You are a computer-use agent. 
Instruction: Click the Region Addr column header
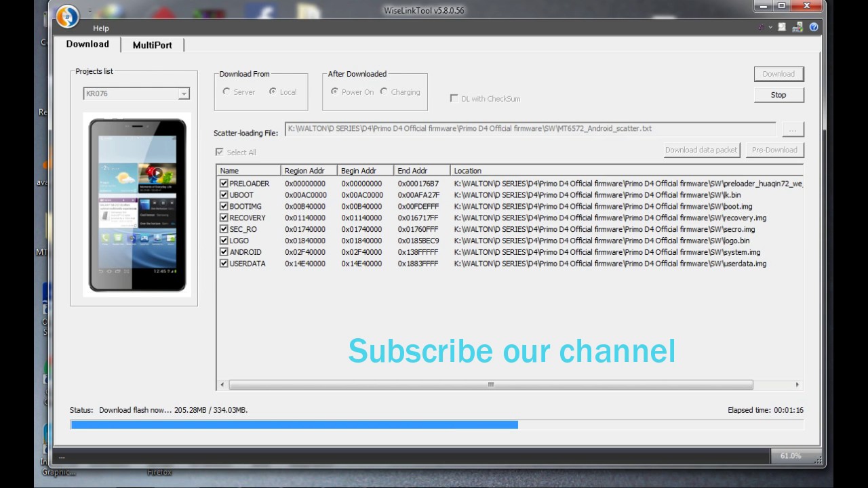click(309, 171)
